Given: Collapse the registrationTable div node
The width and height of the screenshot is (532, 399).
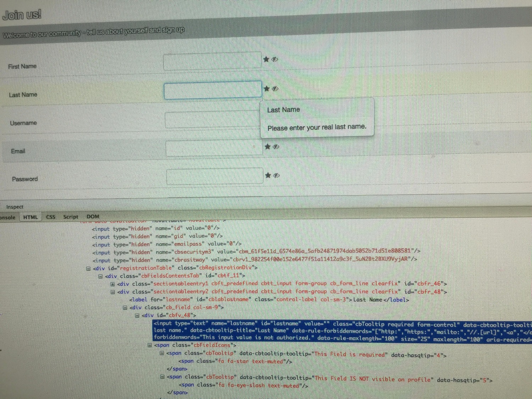Looking at the screenshot, I should click(88, 268).
